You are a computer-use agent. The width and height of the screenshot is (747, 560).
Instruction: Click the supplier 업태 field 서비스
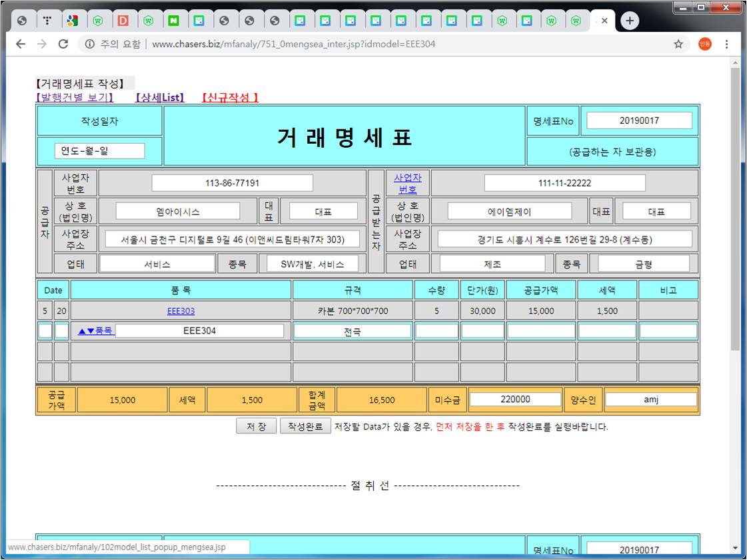(157, 264)
